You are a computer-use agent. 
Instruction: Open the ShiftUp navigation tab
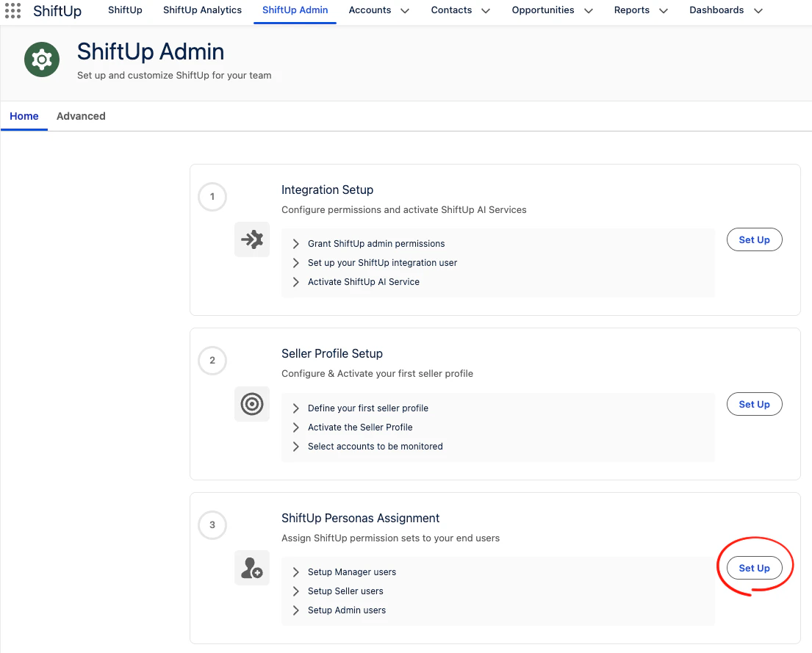tap(125, 10)
